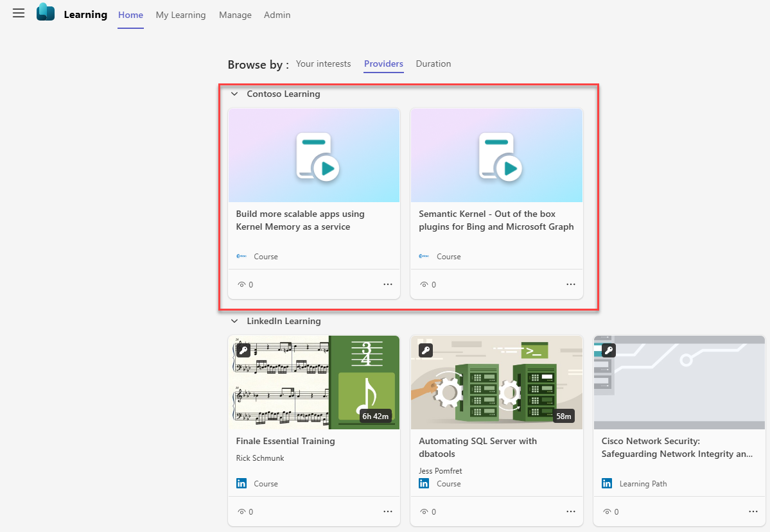770x532 pixels.
Task: Open the My Learning tab
Action: pos(180,15)
